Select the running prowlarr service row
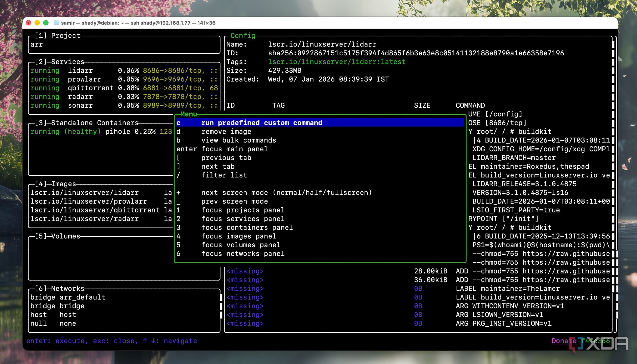This screenshot has width=637, height=364. (x=124, y=79)
